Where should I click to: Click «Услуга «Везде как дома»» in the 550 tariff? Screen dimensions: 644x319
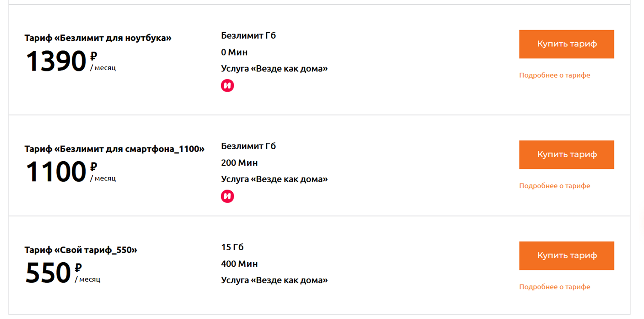274,280
